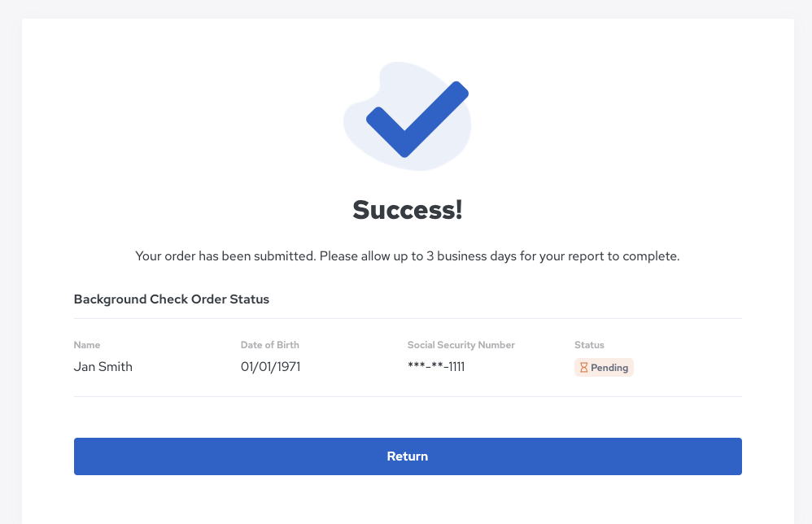Select the applicant name Jan Smith
Image resolution: width=812 pixels, height=524 pixels.
(103, 367)
